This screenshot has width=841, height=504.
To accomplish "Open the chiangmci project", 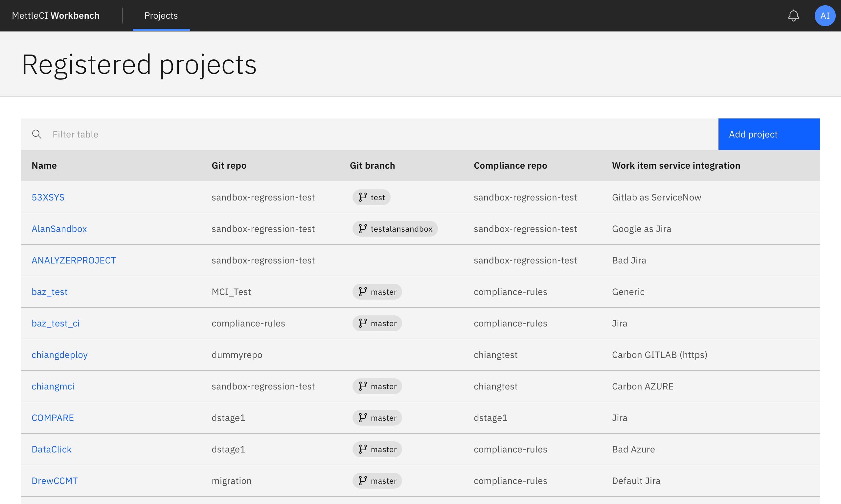I will point(53,386).
